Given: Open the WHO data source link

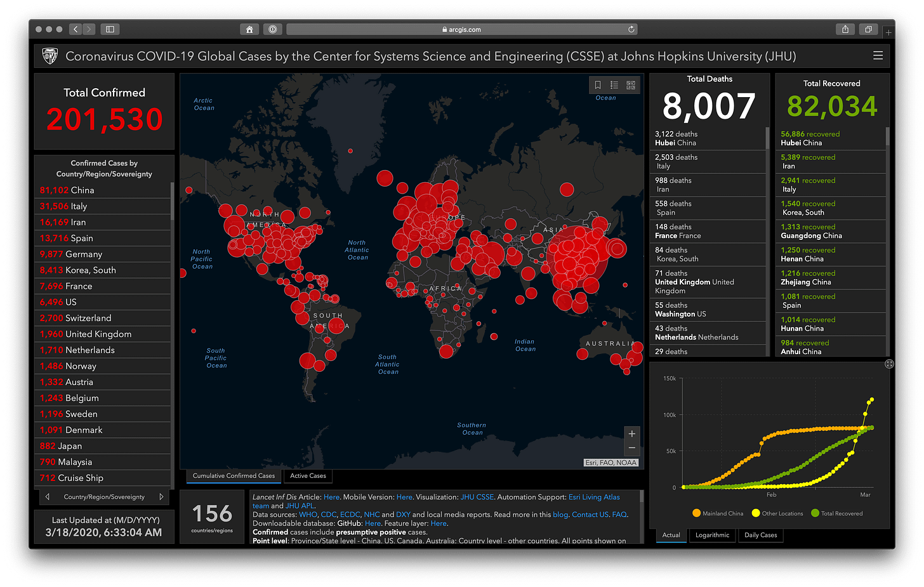Looking at the screenshot, I should (308, 515).
